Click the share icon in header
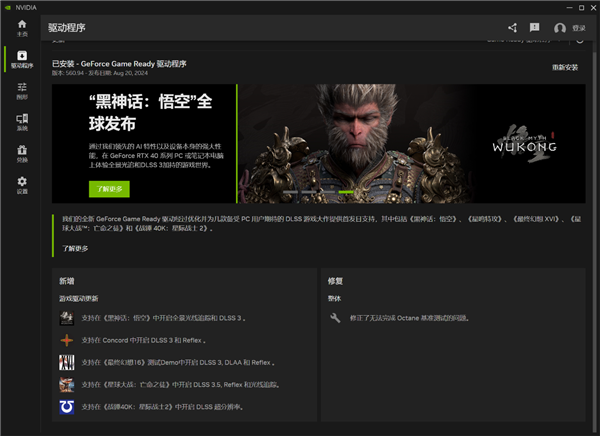 click(x=512, y=28)
